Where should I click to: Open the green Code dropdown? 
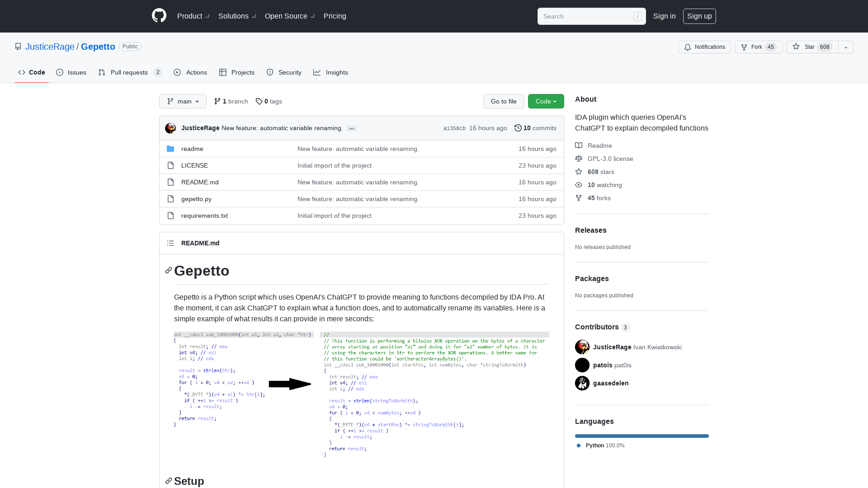coord(546,101)
